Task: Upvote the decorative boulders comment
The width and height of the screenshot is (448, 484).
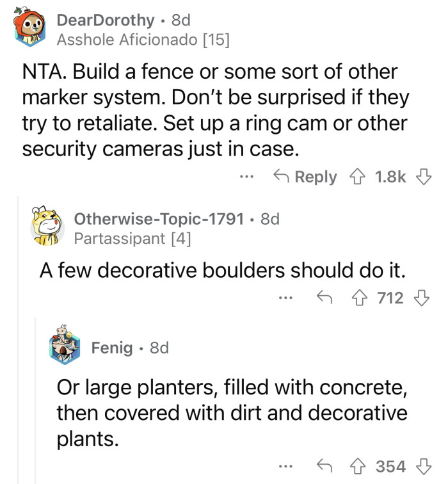Action: [360, 297]
